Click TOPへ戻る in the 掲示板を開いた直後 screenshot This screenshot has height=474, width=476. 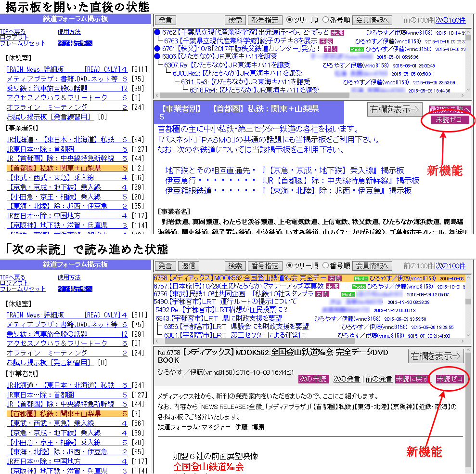[13, 32]
